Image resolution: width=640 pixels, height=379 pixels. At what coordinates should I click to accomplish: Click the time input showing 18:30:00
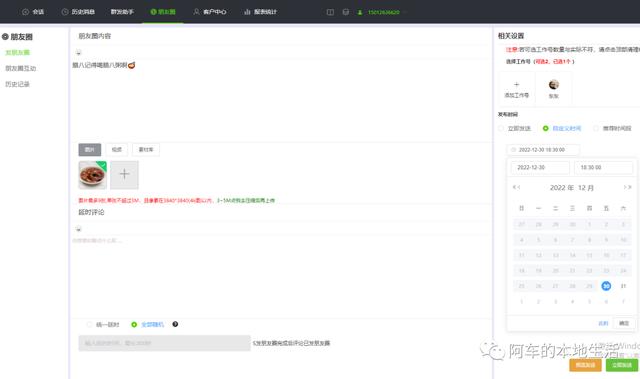603,168
